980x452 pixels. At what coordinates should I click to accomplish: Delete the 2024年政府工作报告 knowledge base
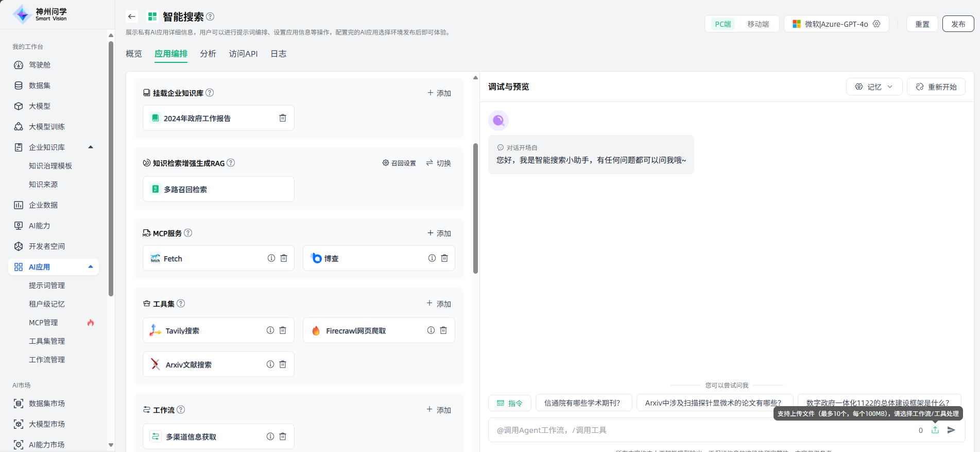pos(283,118)
